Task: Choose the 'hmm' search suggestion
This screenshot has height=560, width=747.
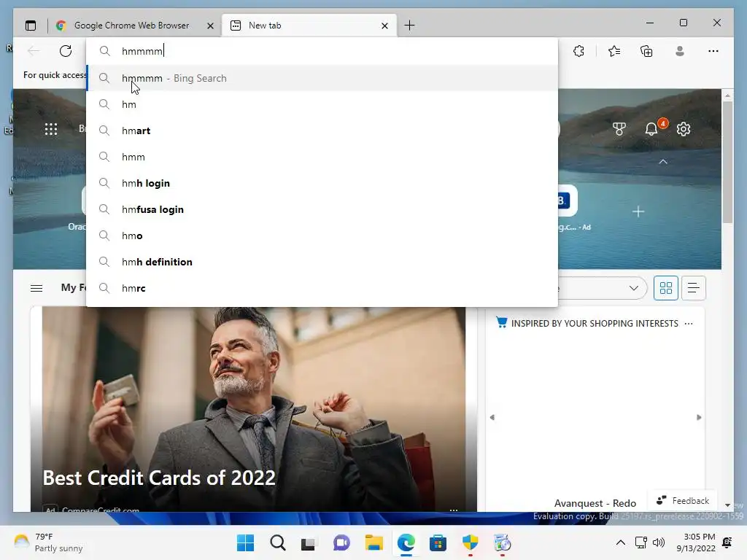Action: coord(322,157)
